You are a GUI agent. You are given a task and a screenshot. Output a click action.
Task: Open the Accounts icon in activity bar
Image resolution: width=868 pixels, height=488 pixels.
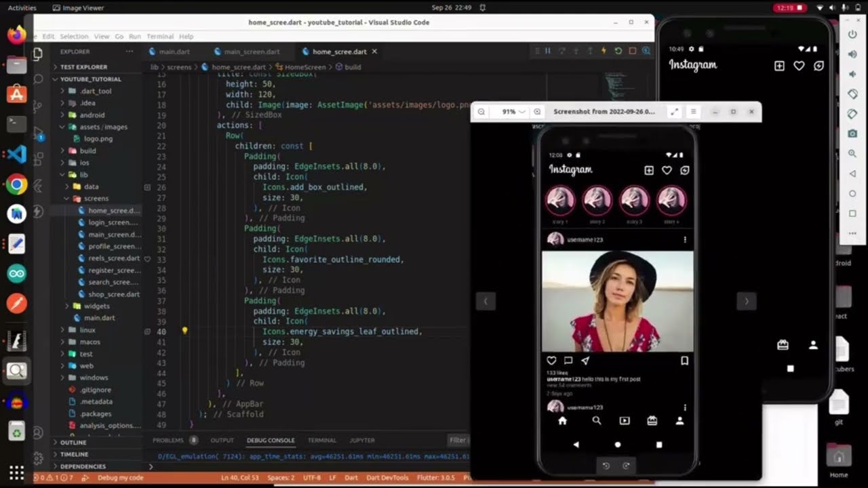(x=38, y=432)
